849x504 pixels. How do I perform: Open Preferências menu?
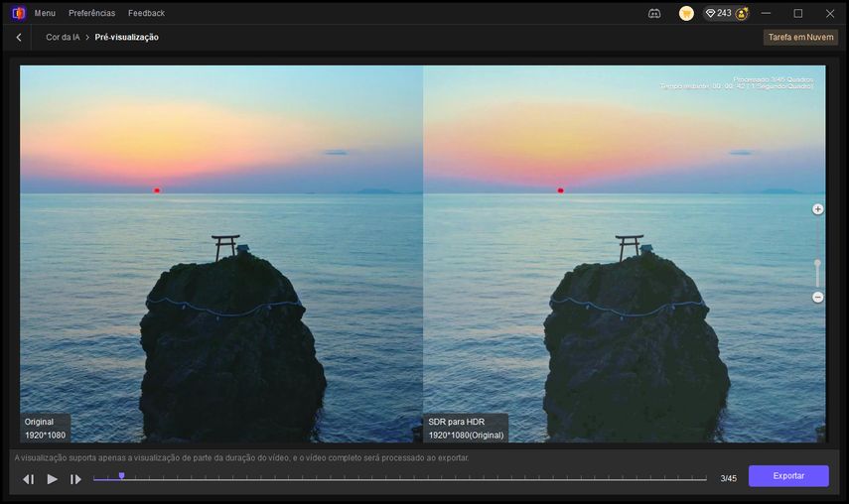point(92,13)
